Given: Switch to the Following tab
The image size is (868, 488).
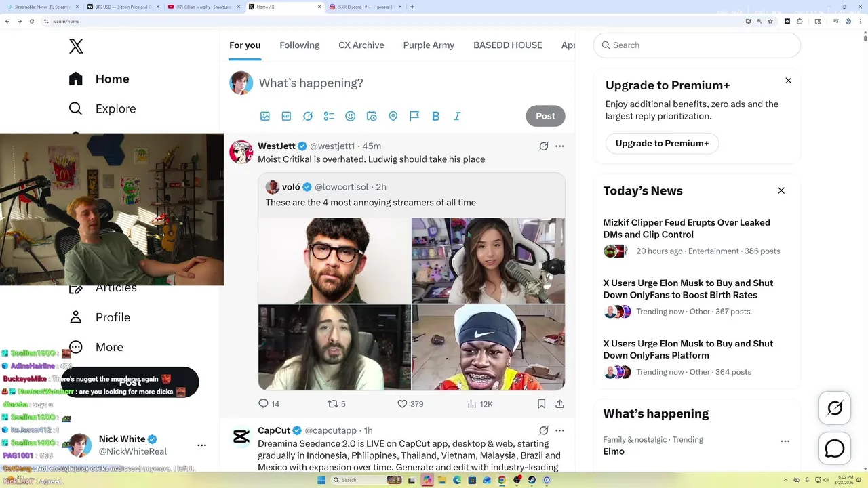Looking at the screenshot, I should [x=299, y=45].
